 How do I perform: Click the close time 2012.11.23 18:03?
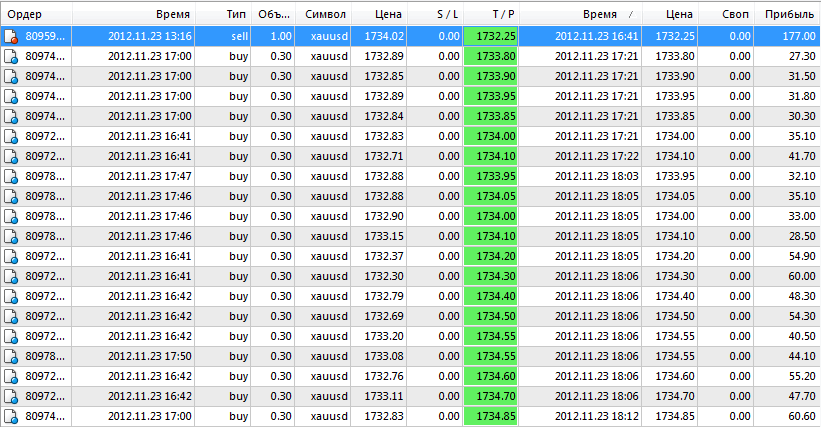pos(596,176)
